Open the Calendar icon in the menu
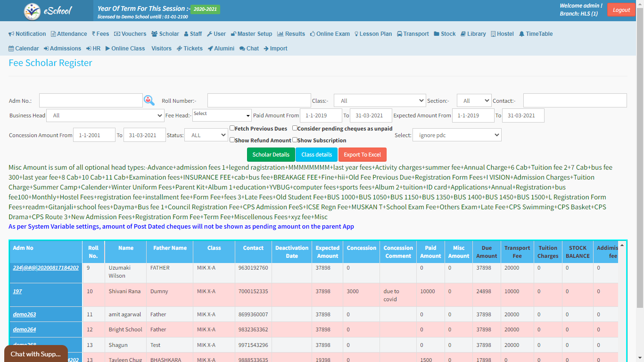Screen dimensions: 644x362 tap(11, 49)
